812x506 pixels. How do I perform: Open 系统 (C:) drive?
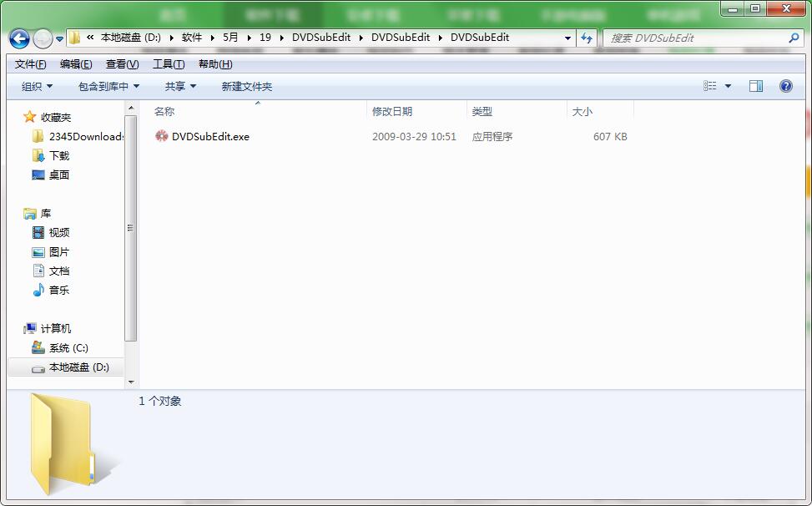[x=60, y=348]
